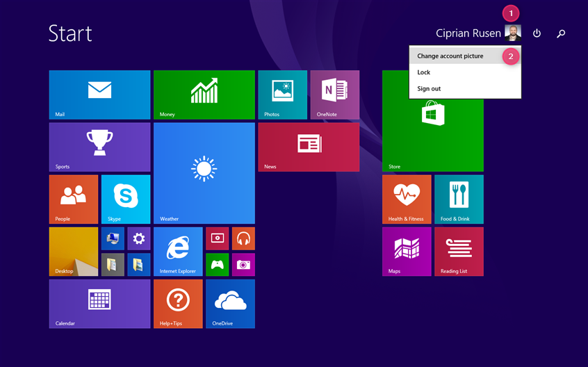Choose Change account picture menu entry
Screen dimensions: 588x367
[x=465, y=56]
